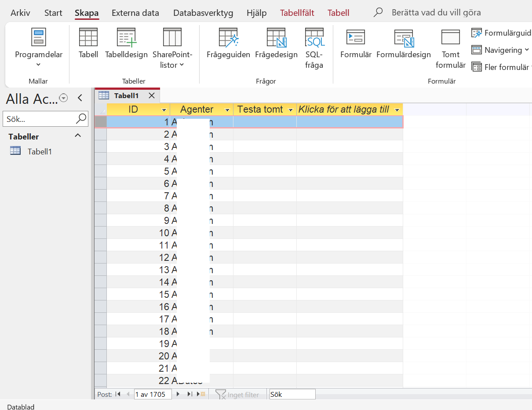532x410 pixels.
Task: Open Tabell1 in the navigation pane
Action: point(40,151)
